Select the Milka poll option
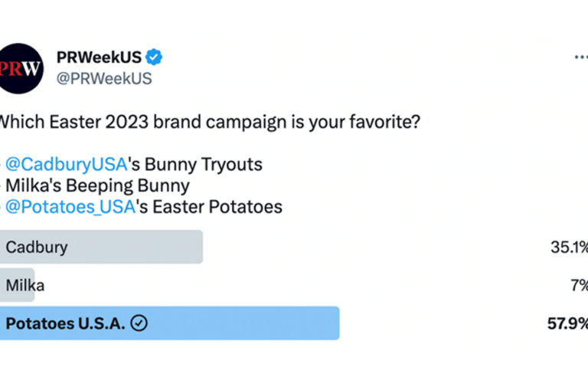The height and width of the screenshot is (377, 588). coord(294,285)
